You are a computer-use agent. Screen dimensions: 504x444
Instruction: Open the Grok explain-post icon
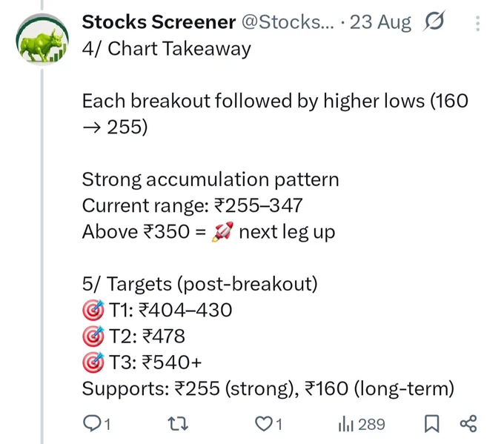click(434, 21)
